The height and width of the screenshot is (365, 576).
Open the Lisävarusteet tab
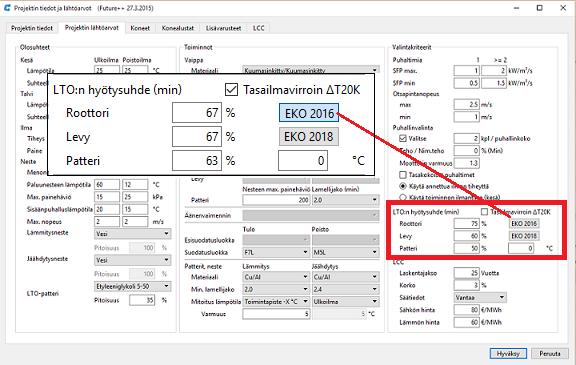point(223,28)
